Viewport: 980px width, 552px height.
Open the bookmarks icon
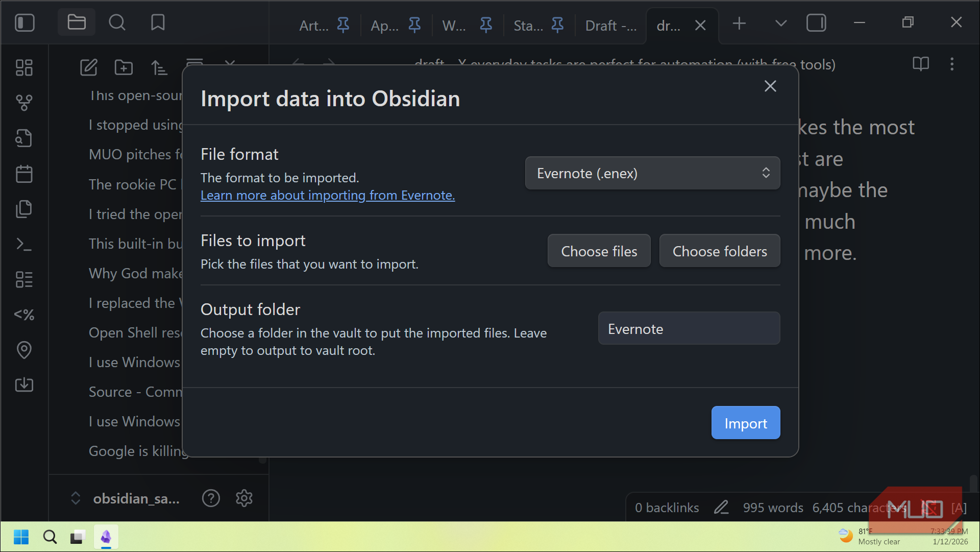tap(158, 22)
